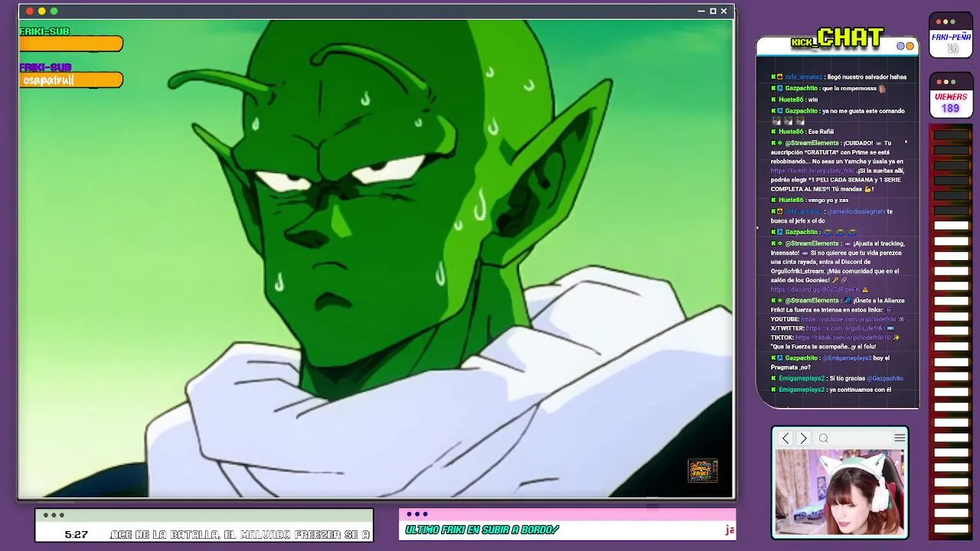Click Huete86 on 'vengo yo y zas' message
This screenshot has width=980, height=551.
click(x=791, y=200)
